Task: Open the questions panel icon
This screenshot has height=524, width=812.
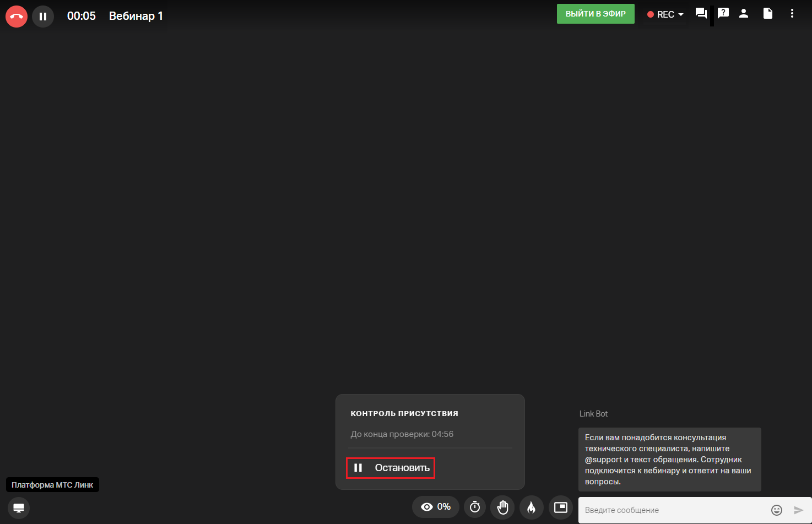Action: 723,14
